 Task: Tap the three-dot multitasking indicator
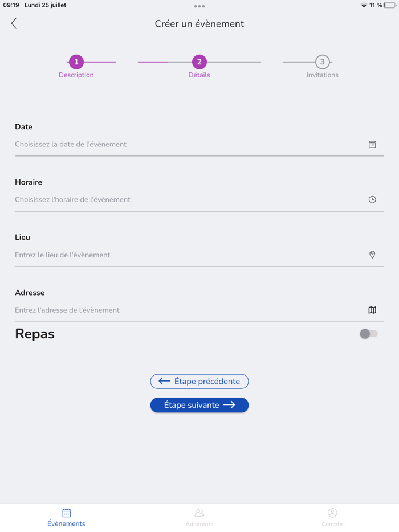point(199,6)
